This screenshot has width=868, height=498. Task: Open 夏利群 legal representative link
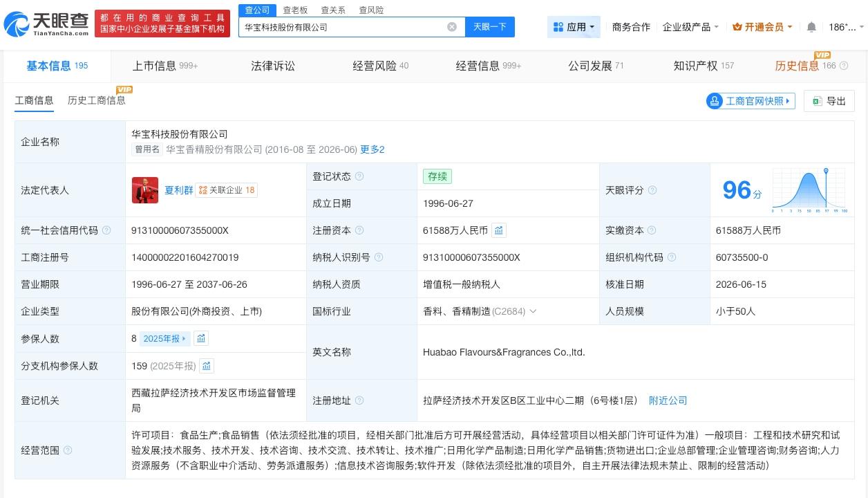(178, 190)
